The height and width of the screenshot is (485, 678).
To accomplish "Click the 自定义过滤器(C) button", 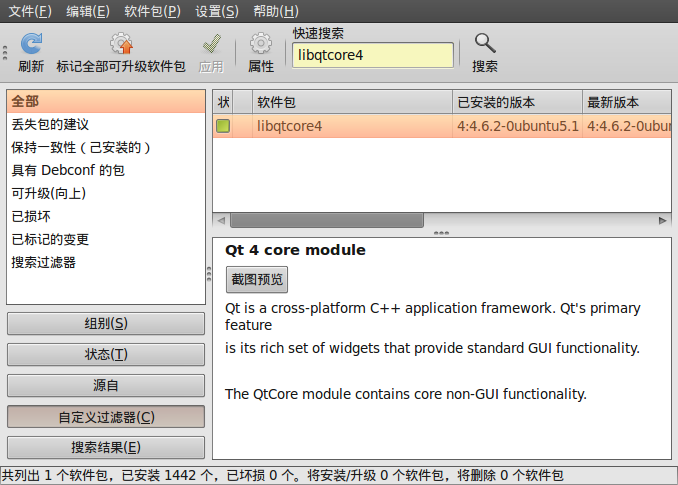I will pyautogui.click(x=106, y=417).
